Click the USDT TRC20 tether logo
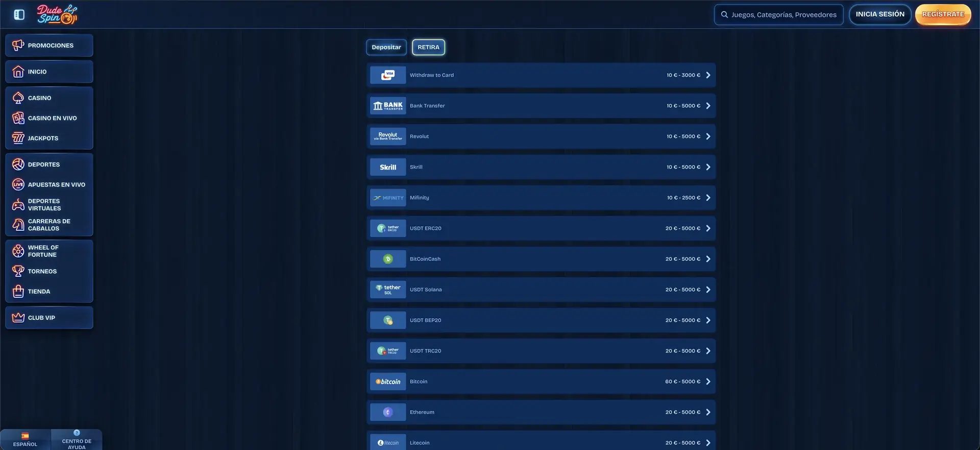This screenshot has height=450, width=980. pyautogui.click(x=388, y=351)
